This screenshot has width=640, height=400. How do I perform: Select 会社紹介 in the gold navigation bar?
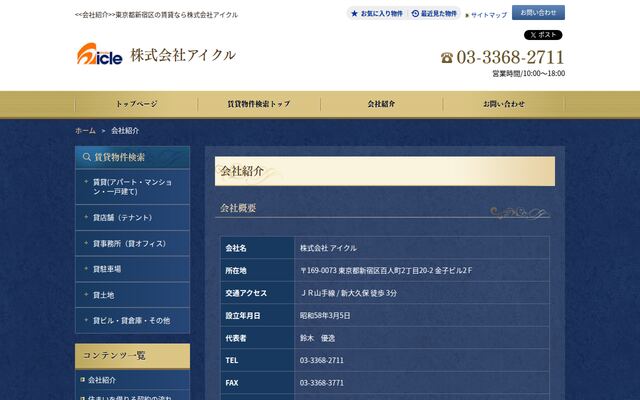[x=381, y=104]
